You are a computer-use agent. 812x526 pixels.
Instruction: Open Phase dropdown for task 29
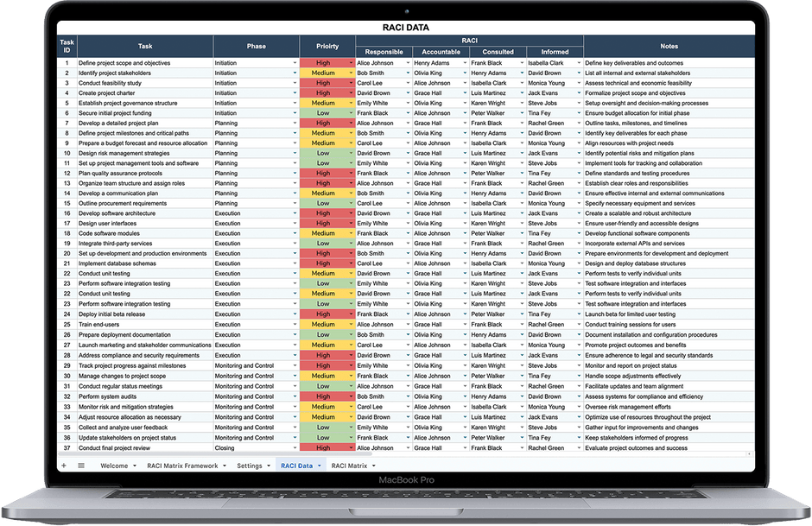[295, 365]
